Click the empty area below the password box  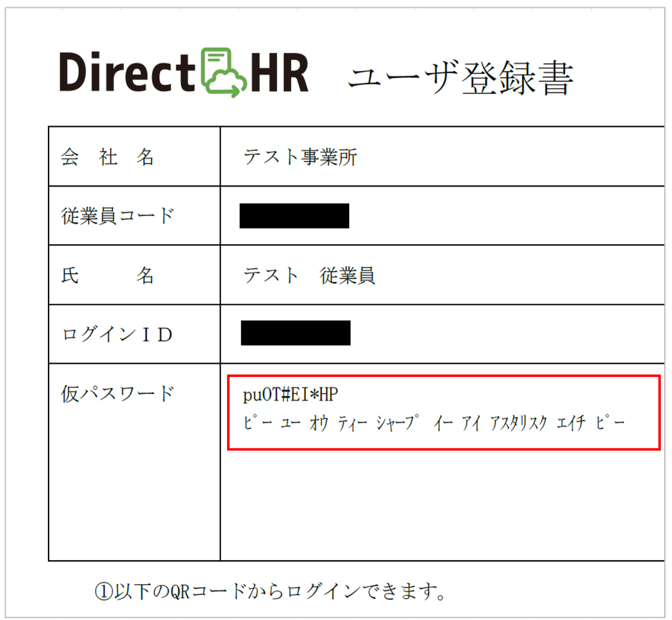(x=442, y=505)
